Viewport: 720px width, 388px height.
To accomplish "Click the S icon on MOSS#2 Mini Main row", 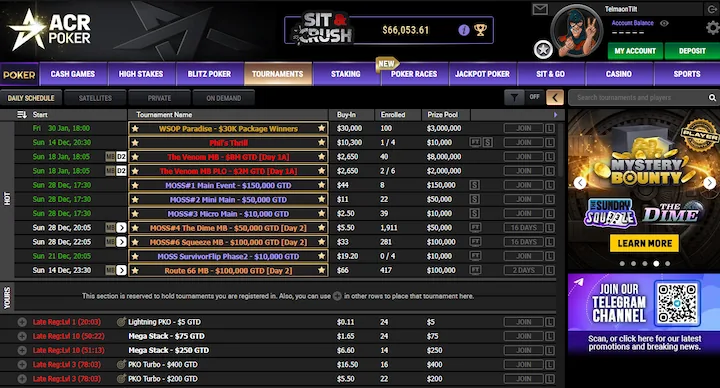I will point(475,199).
